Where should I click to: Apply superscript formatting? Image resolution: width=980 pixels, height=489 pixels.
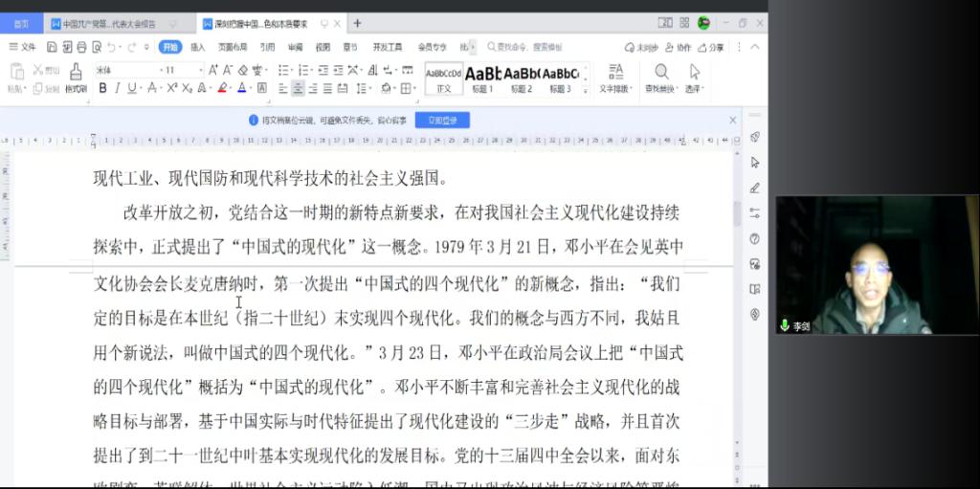click(x=172, y=88)
